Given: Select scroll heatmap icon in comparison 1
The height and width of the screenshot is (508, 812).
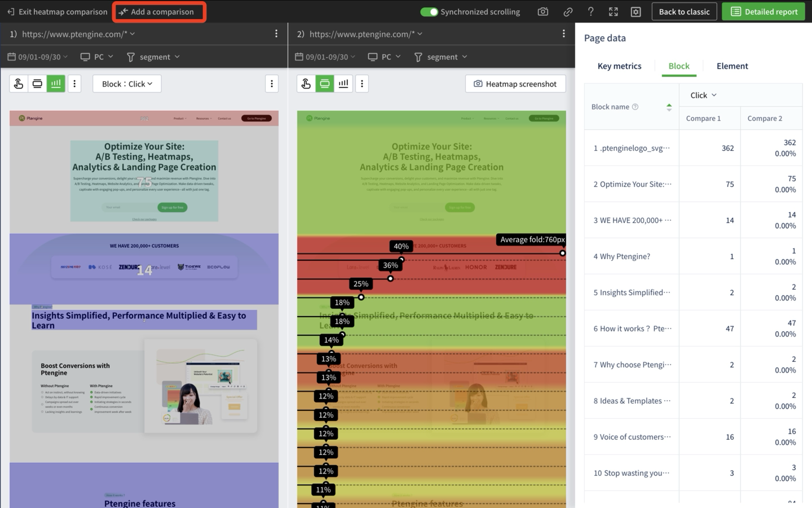Looking at the screenshot, I should click(37, 84).
